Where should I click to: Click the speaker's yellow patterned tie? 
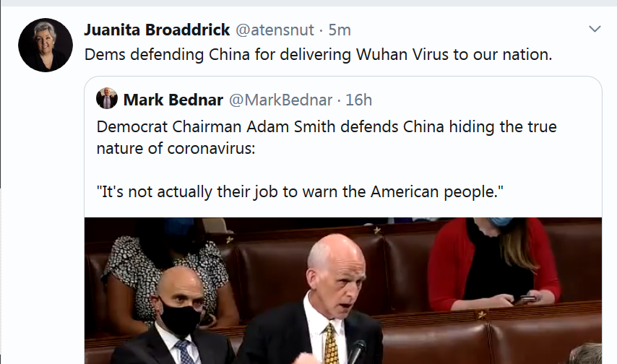(332, 344)
